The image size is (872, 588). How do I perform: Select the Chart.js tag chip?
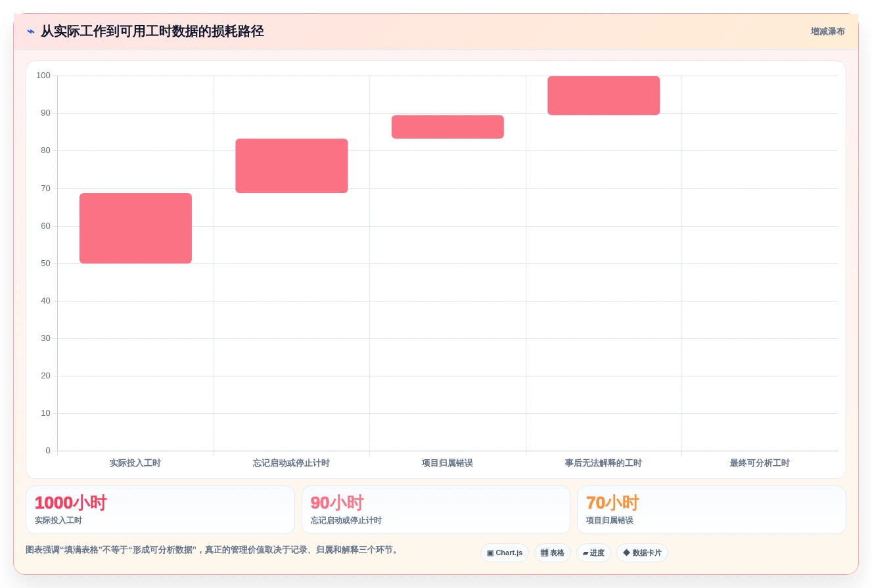click(x=504, y=553)
